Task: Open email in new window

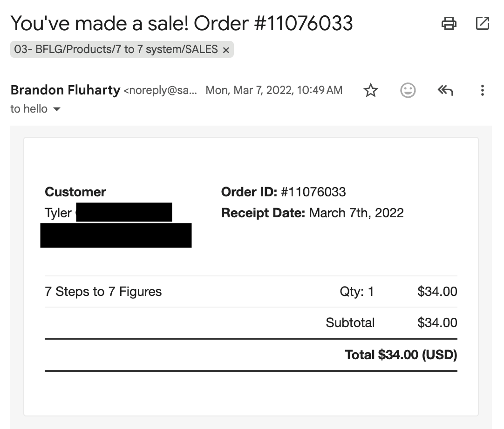Action: pyautogui.click(x=482, y=23)
